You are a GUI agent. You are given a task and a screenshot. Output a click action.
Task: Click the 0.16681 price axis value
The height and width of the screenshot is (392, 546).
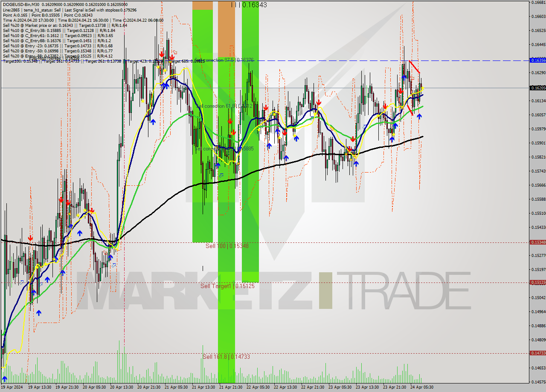538,2
